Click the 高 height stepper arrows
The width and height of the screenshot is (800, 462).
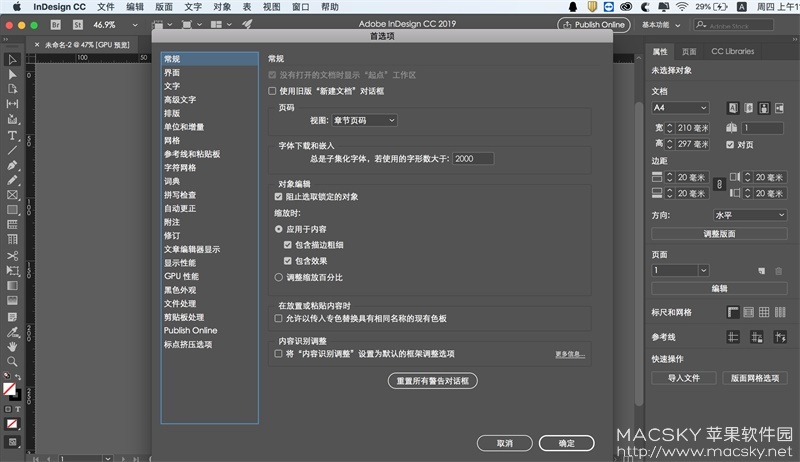(670, 144)
